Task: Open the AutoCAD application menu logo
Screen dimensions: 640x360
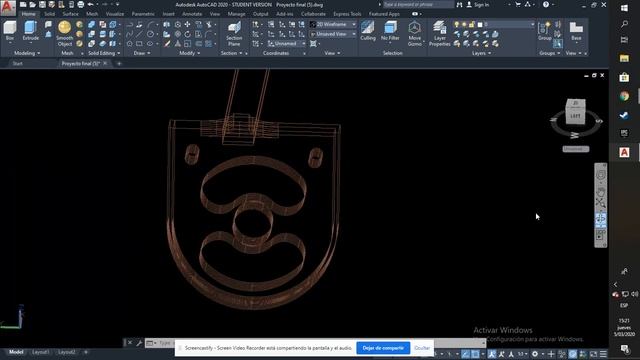Action: click(x=8, y=7)
